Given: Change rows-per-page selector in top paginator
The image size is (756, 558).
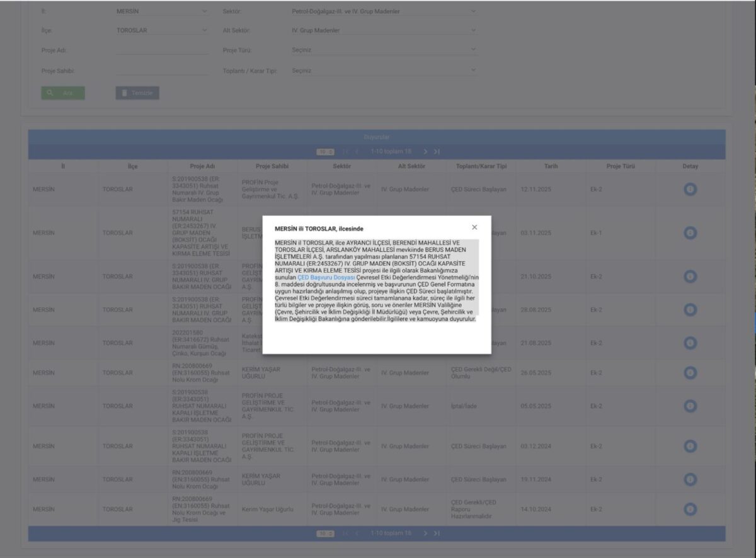Looking at the screenshot, I should pyautogui.click(x=325, y=152).
